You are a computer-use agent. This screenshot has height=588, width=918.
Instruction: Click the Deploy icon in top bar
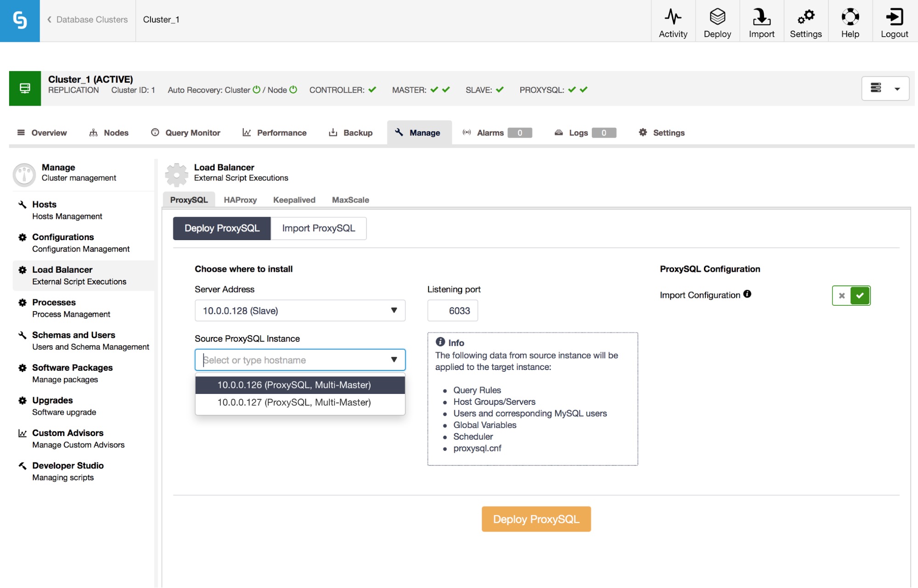tap(717, 17)
